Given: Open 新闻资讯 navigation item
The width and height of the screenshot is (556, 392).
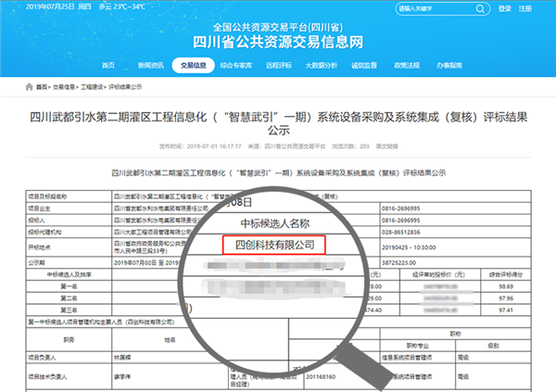Looking at the screenshot, I should [151, 65].
